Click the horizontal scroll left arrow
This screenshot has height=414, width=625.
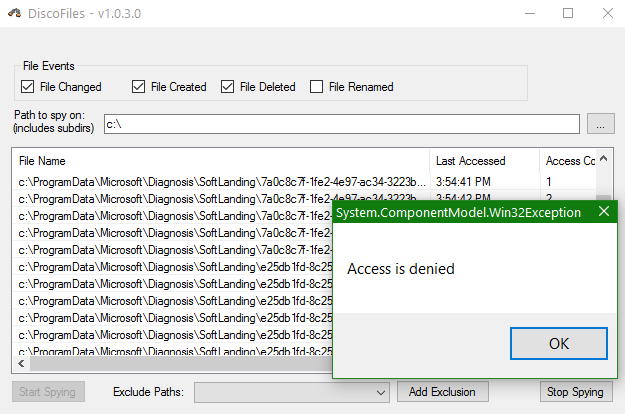point(21,363)
